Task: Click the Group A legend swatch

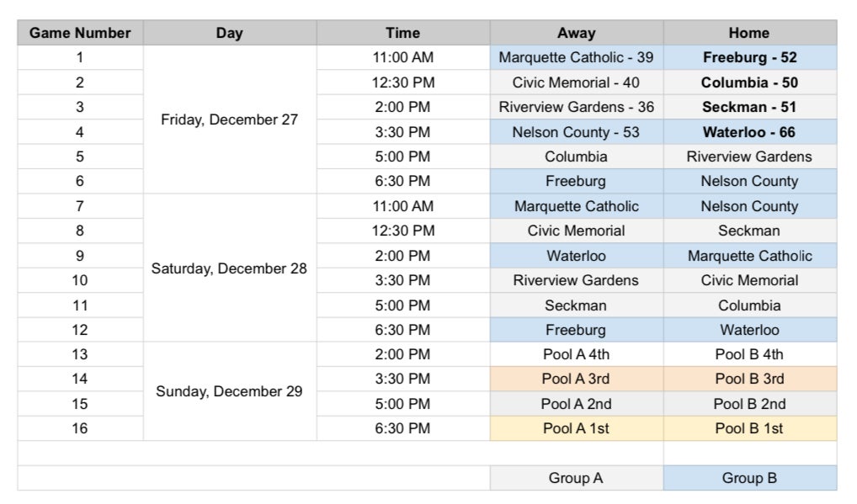Action: 576,478
